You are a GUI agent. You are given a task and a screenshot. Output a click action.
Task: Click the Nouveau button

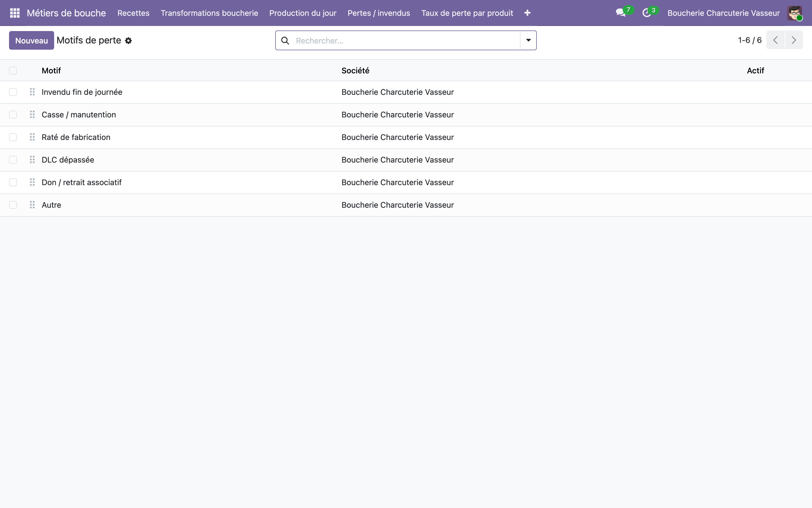(x=32, y=40)
